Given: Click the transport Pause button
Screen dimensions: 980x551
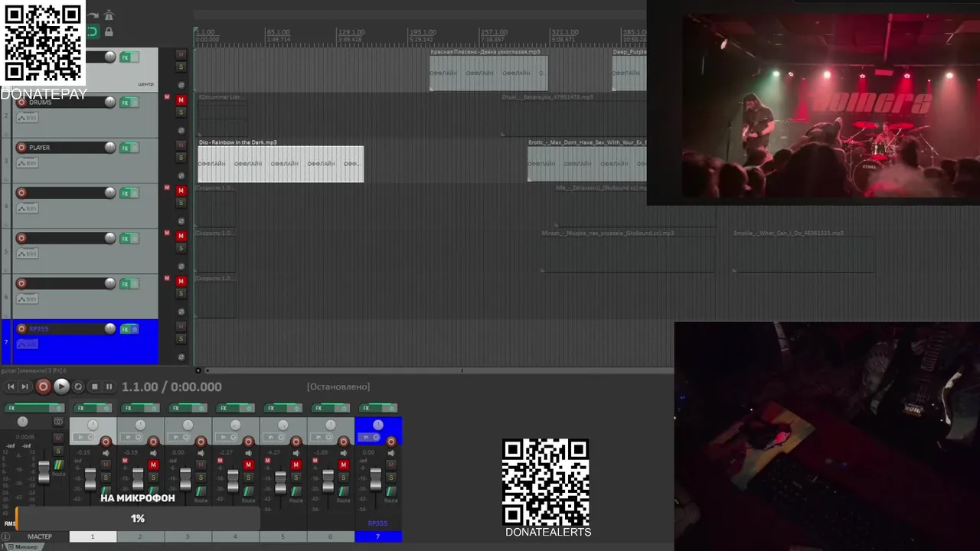Looking at the screenshot, I should pyautogui.click(x=109, y=387).
